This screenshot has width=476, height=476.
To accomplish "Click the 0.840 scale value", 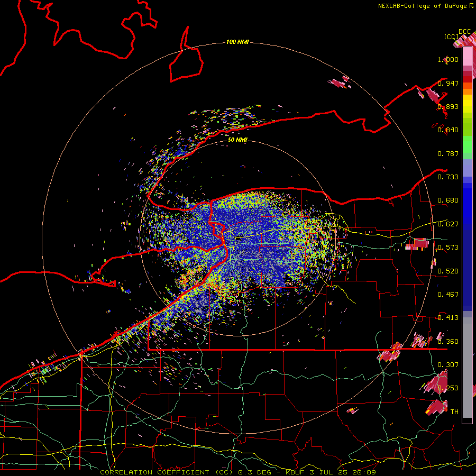I will (448, 130).
